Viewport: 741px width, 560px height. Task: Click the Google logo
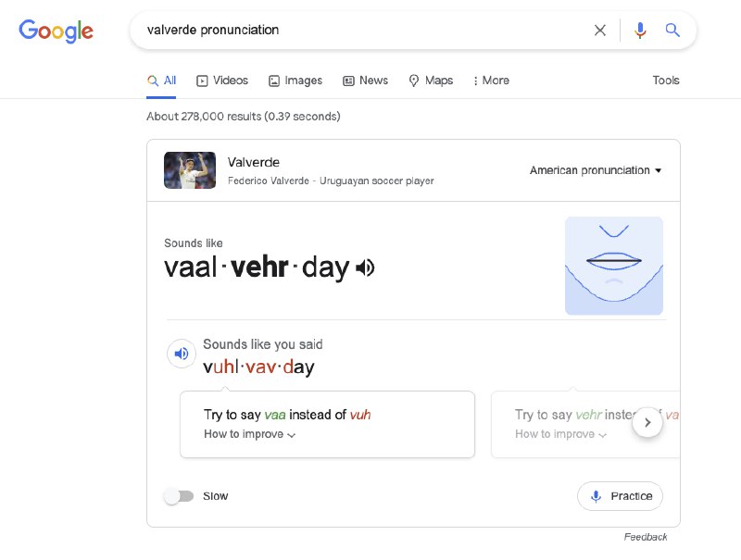click(x=57, y=31)
